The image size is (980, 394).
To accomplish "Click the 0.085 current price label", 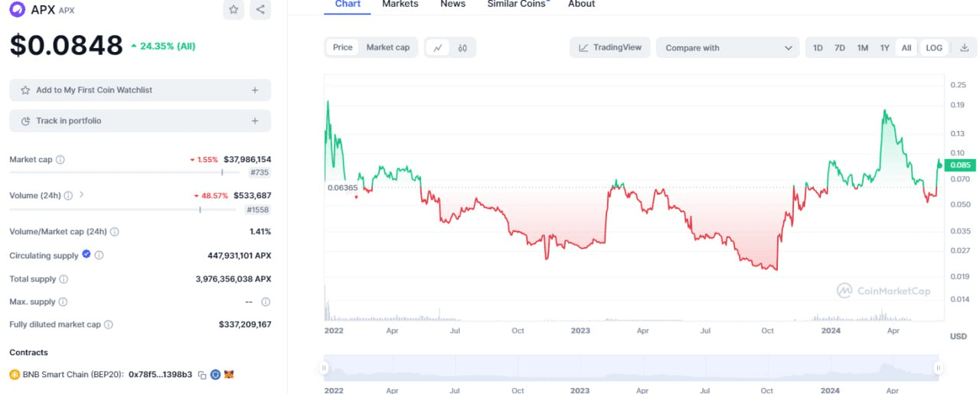I will pyautogui.click(x=959, y=164).
